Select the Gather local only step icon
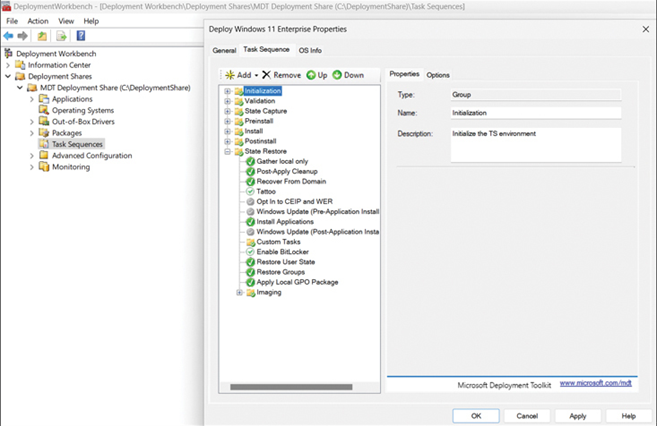The width and height of the screenshot is (657, 429). tap(250, 161)
